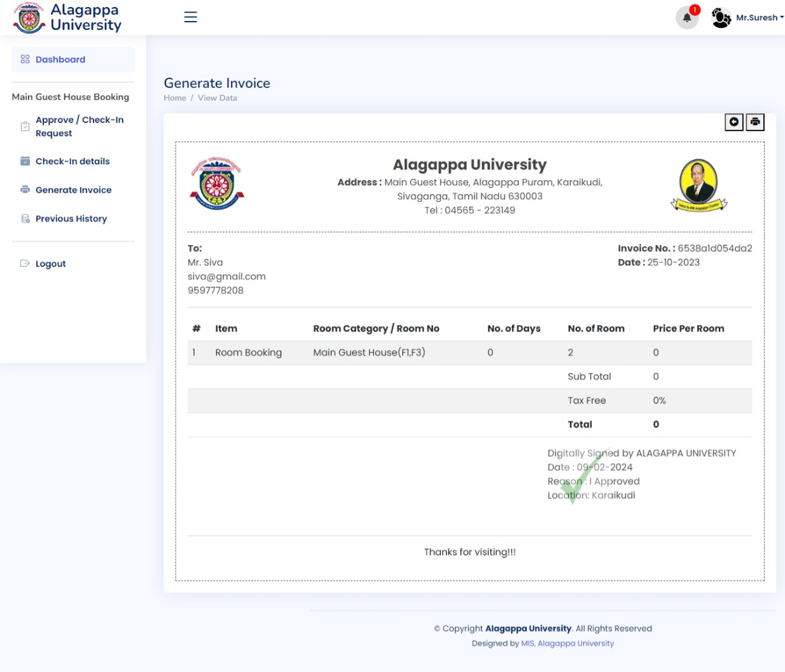
Task: Click the Generate Invoice printer sidebar icon
Action: coord(25,190)
